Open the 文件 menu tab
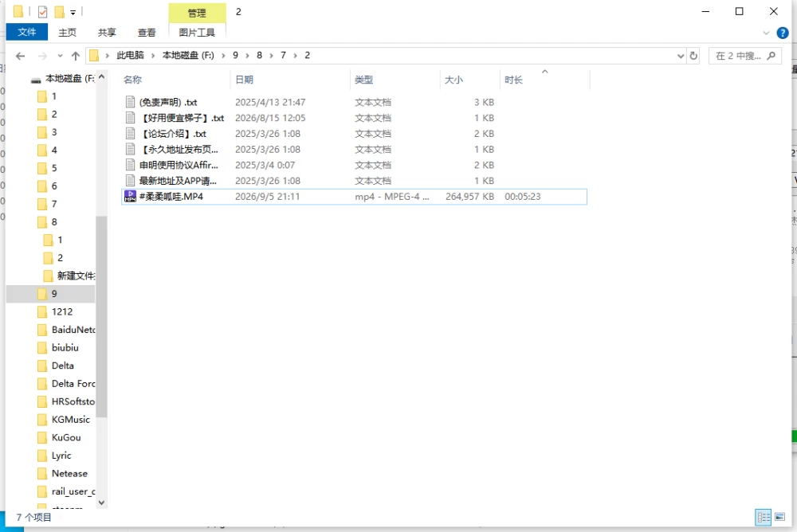Screen dimensions: 797x532 point(27,32)
